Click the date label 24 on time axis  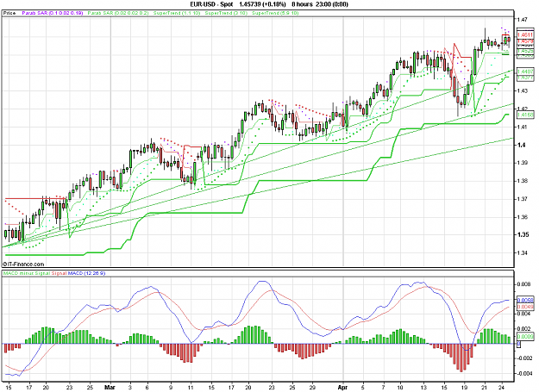coord(502,388)
